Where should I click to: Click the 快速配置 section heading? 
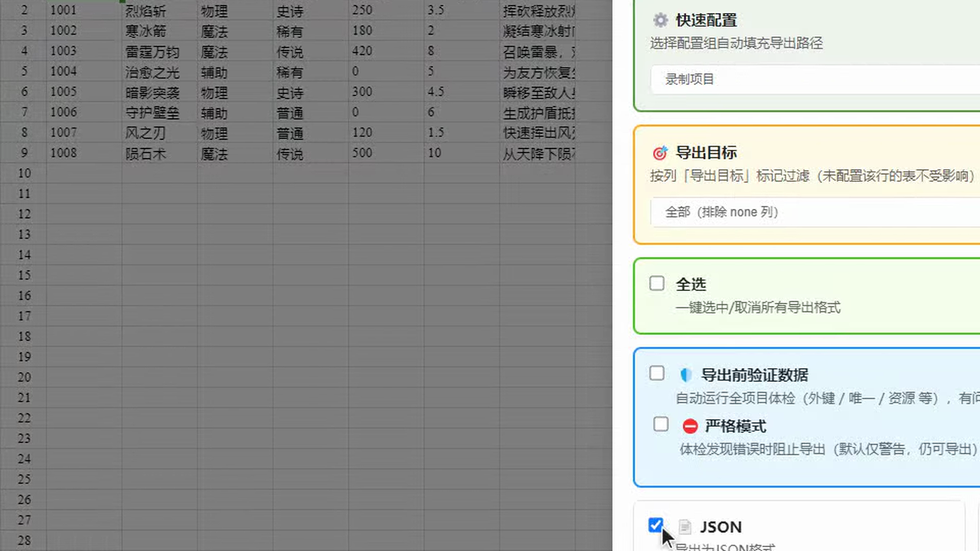(706, 21)
